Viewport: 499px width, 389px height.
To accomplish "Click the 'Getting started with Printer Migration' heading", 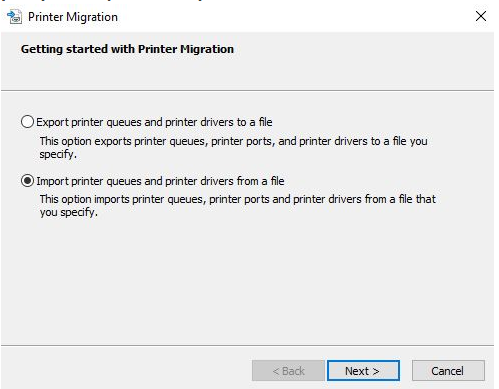I will tap(127, 49).
